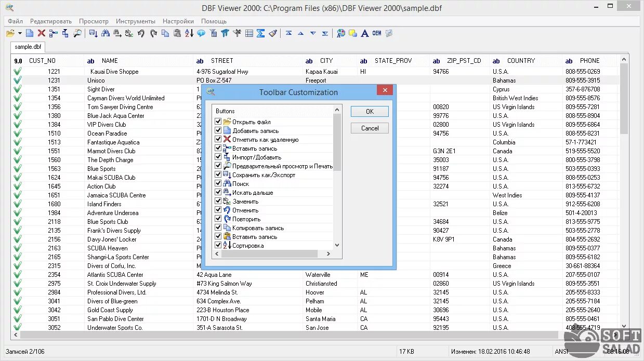This screenshot has width=644, height=361.
Task: Open Print preview magnifier toolbar icon
Action: click(x=77, y=33)
